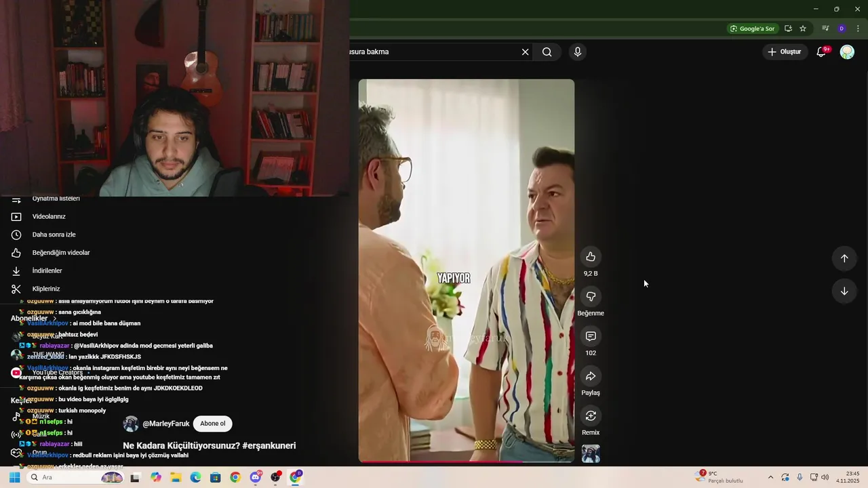
Task: Click the #erşankuneri hashtag
Action: [x=269, y=446]
